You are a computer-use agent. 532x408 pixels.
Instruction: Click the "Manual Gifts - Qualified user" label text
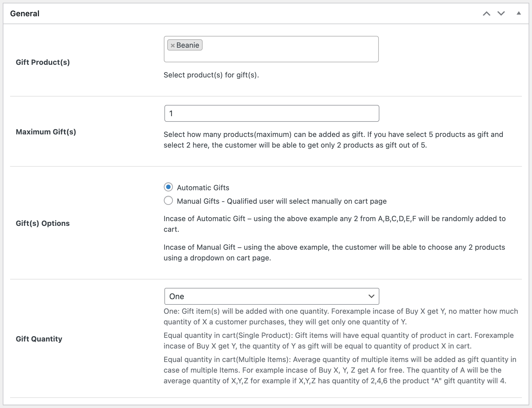tap(281, 201)
